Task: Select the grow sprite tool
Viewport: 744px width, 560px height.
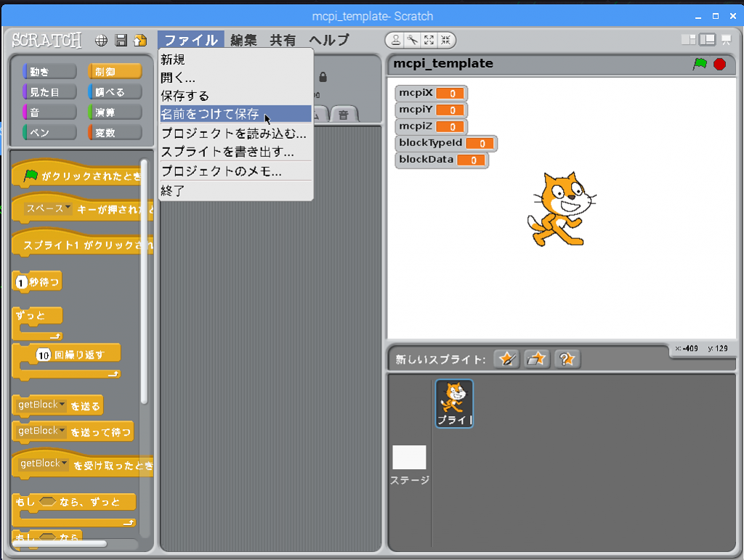Action: tap(429, 40)
